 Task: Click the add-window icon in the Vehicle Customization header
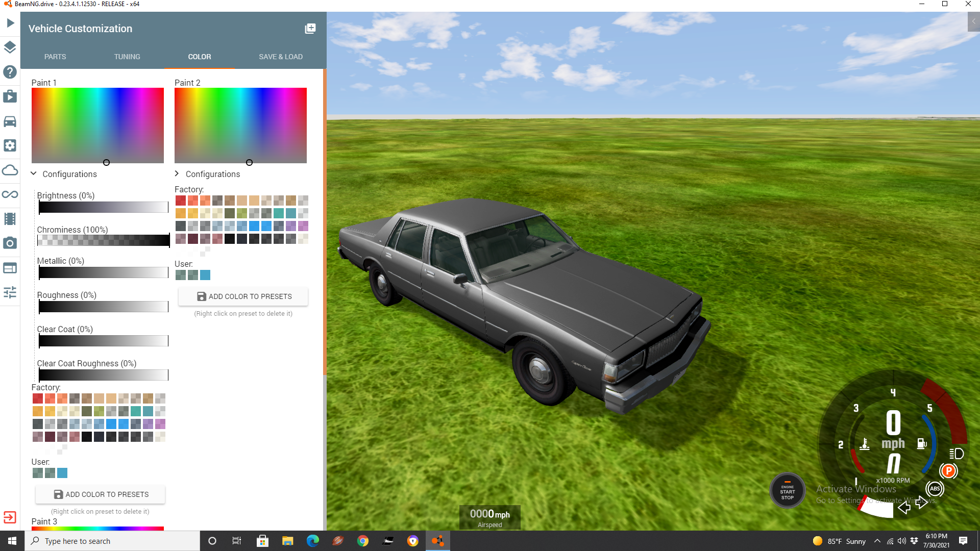pos(310,29)
